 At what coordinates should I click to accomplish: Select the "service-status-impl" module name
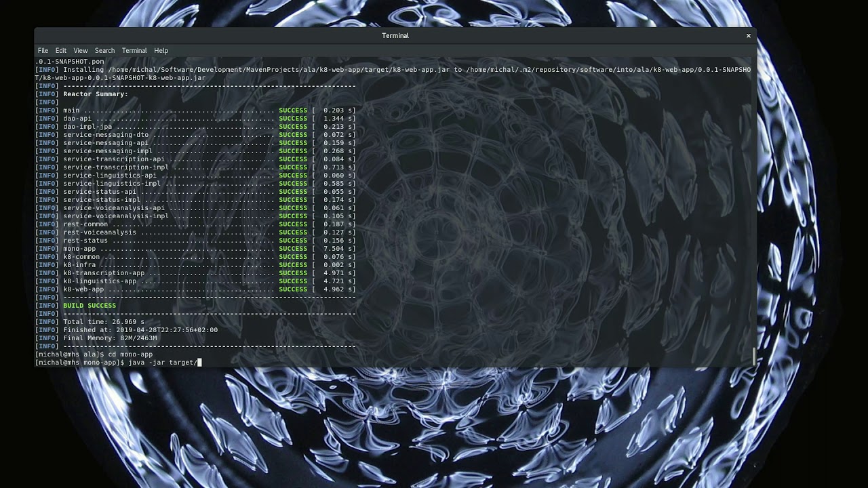click(102, 200)
